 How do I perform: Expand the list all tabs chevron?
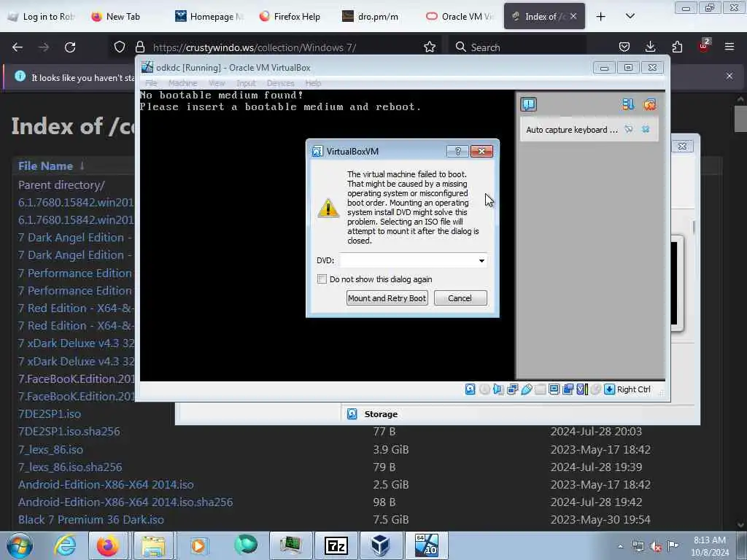click(630, 17)
